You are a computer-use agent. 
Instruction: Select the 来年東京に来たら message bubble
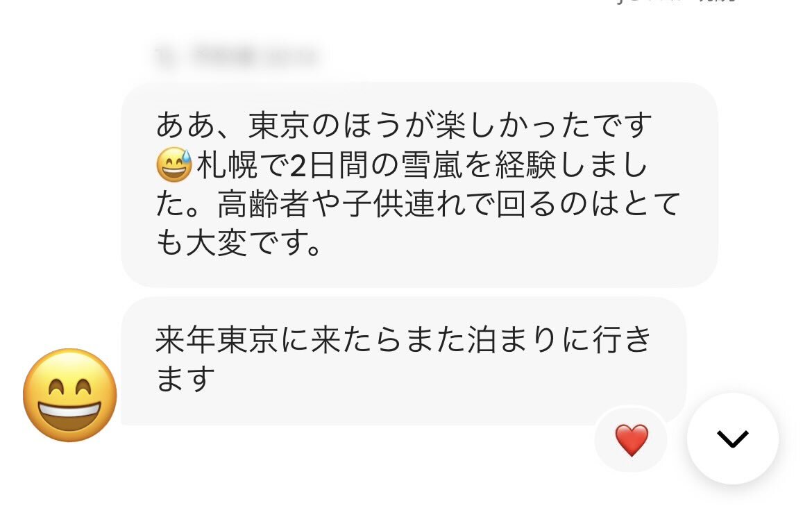(404, 361)
